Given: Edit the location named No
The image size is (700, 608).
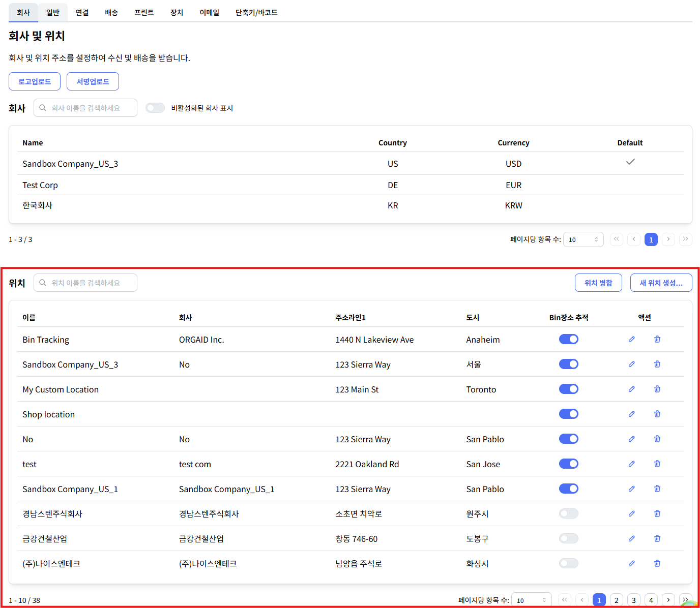Looking at the screenshot, I should pyautogui.click(x=631, y=439).
